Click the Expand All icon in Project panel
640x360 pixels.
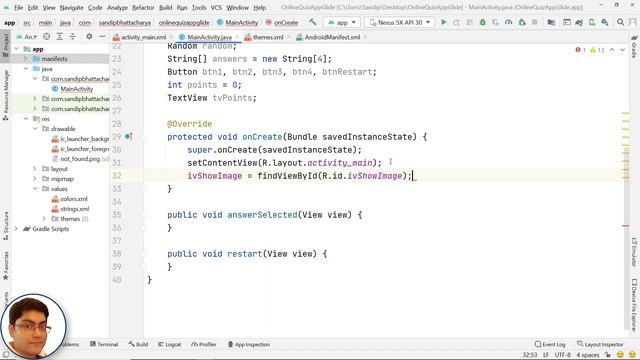coord(60,37)
